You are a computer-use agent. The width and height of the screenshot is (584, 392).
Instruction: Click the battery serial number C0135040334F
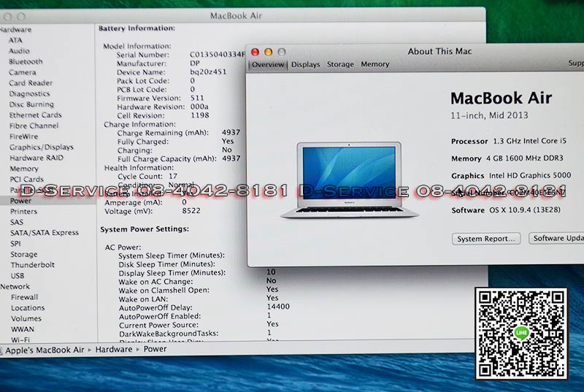point(218,55)
